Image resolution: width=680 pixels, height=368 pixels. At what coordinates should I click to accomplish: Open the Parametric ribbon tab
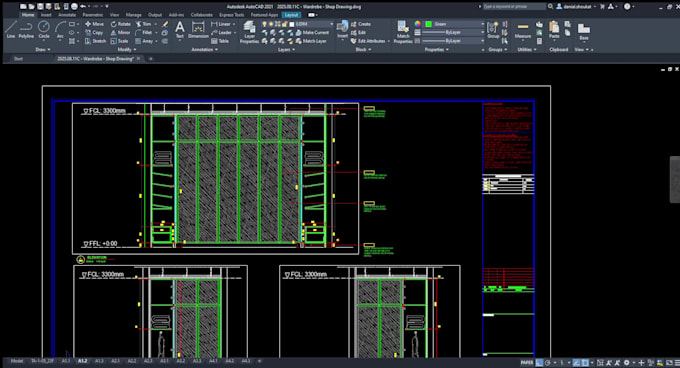click(x=93, y=15)
